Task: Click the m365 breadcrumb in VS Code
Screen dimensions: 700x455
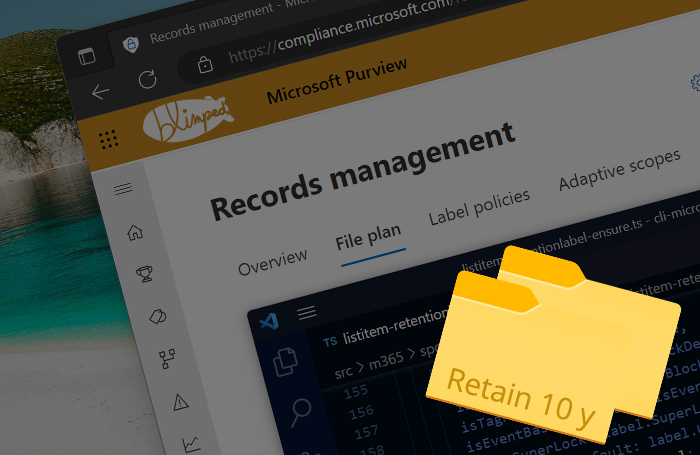Action: tap(386, 360)
